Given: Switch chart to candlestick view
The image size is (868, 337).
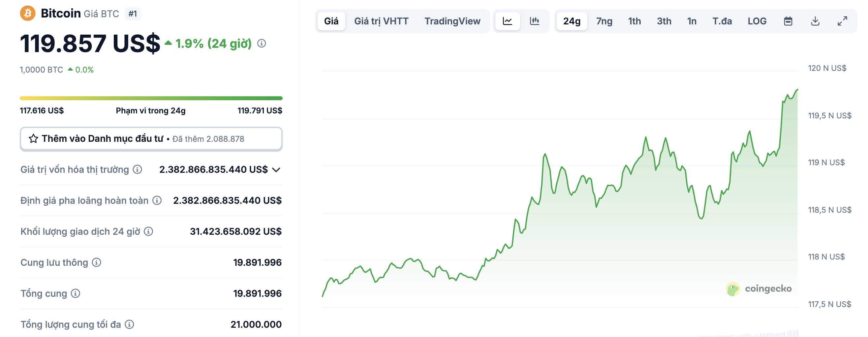Looking at the screenshot, I should 535,21.
